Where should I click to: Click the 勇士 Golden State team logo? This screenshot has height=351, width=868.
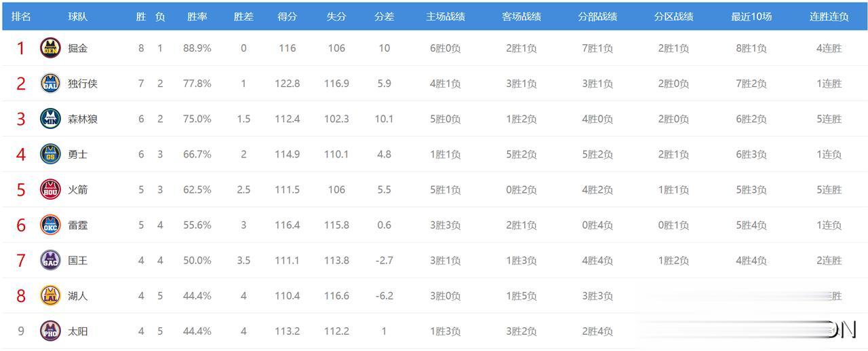click(x=50, y=153)
